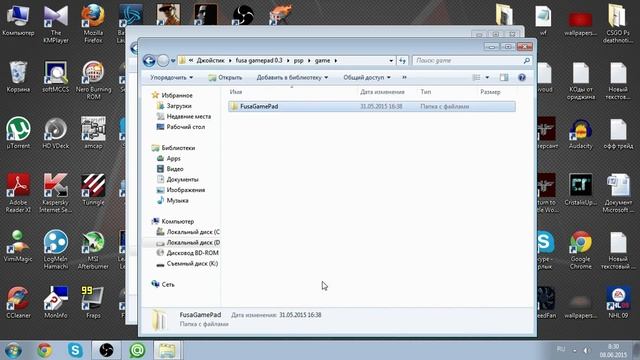
Task: Open the view options dropdown arrow
Action: [487, 78]
